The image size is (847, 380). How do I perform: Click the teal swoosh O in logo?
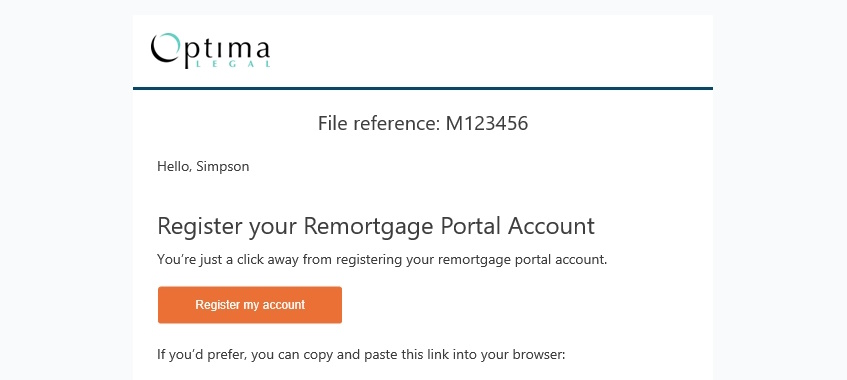click(165, 47)
